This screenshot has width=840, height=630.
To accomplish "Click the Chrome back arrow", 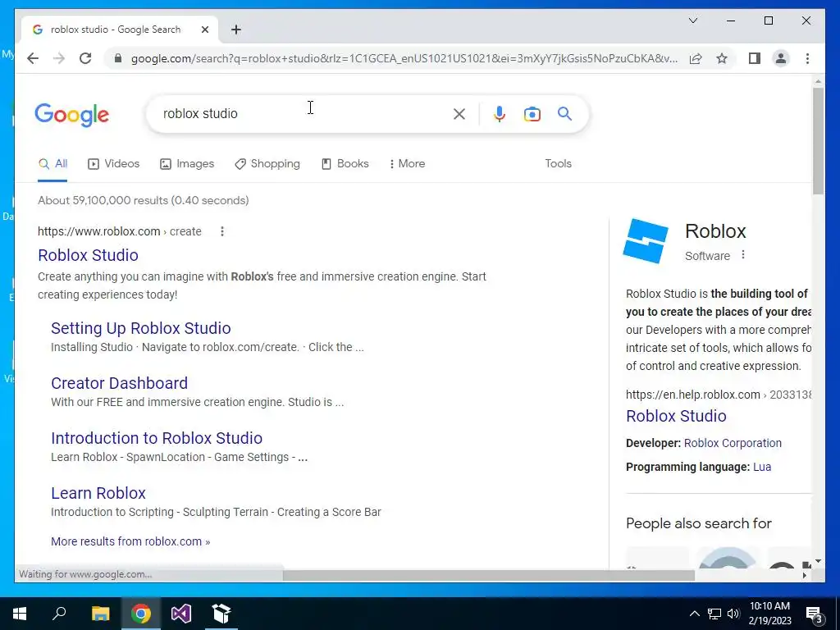I will (33, 58).
